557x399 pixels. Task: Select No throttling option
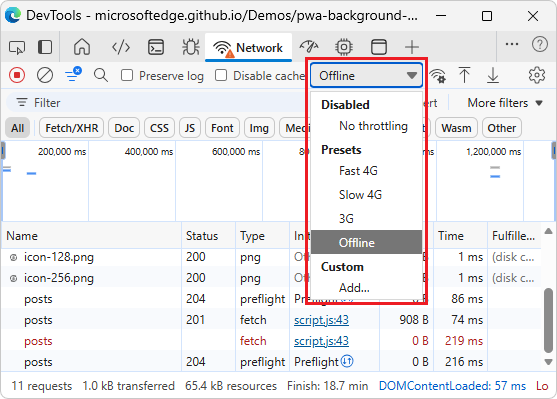coord(366,126)
